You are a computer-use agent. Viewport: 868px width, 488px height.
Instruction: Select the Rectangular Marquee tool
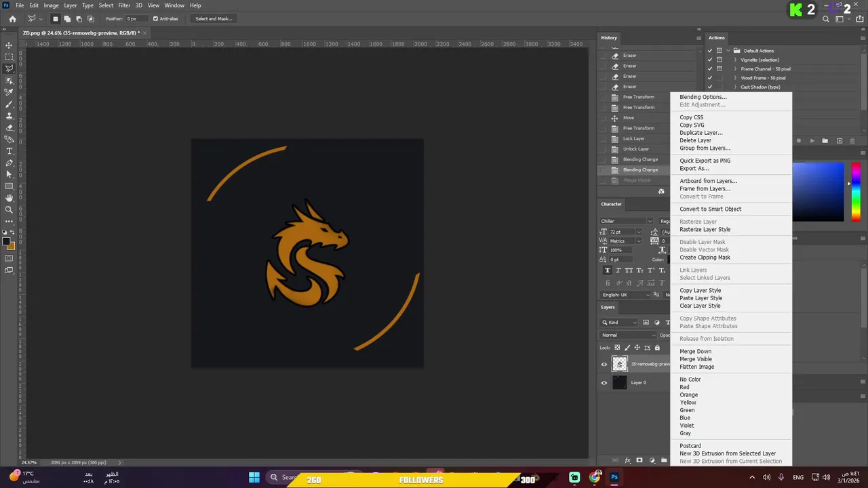[x=9, y=57]
